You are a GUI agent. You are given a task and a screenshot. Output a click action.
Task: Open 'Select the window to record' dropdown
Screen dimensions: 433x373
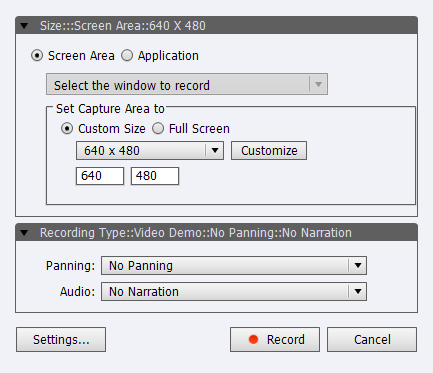click(187, 84)
